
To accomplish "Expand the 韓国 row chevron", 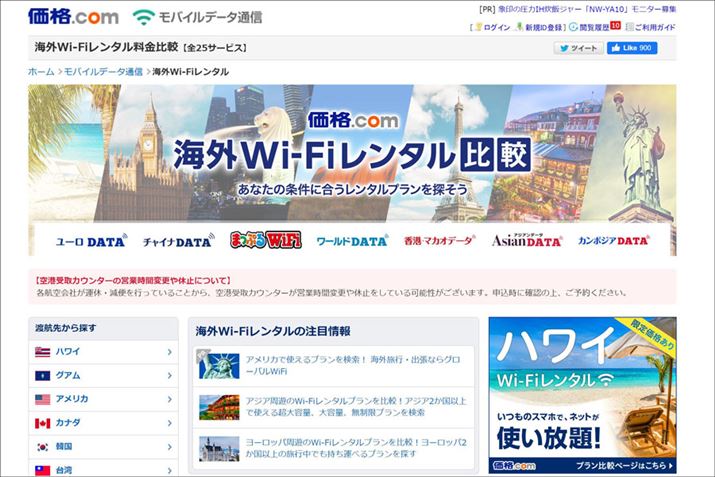I will (x=170, y=447).
